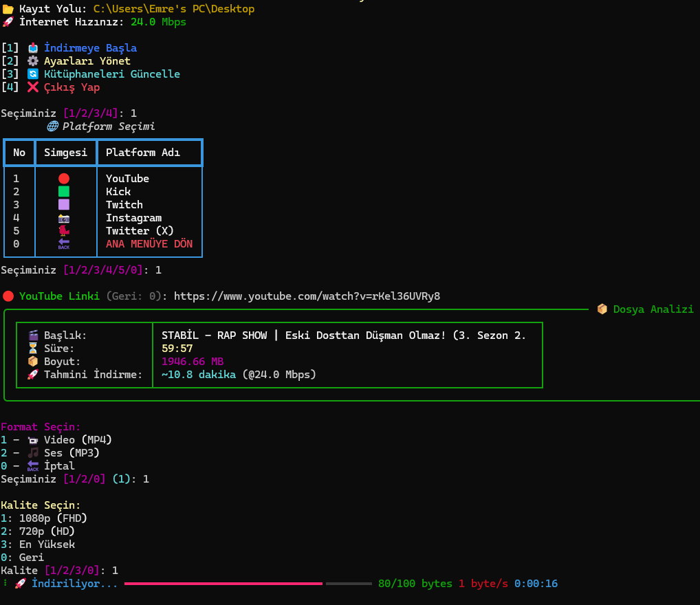The image size is (700, 605).
Task: Click the download icon next to İndirmeye Başla
Action: coord(32,47)
